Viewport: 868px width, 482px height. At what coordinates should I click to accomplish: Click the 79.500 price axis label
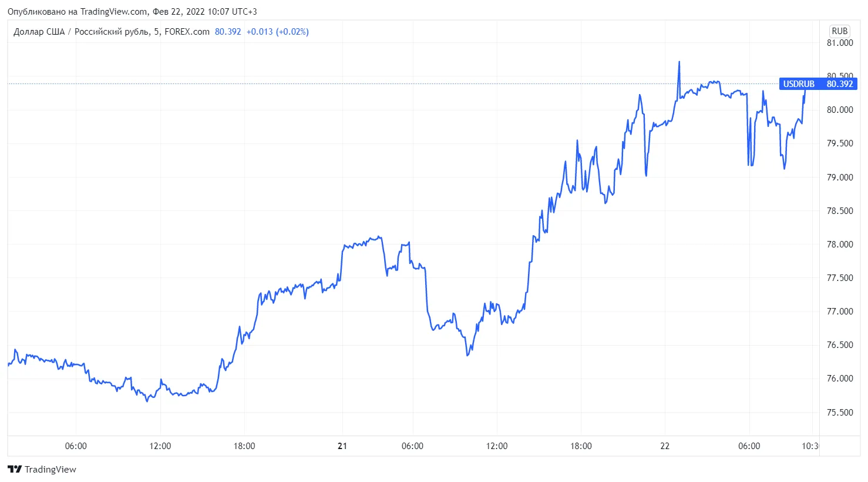point(840,143)
